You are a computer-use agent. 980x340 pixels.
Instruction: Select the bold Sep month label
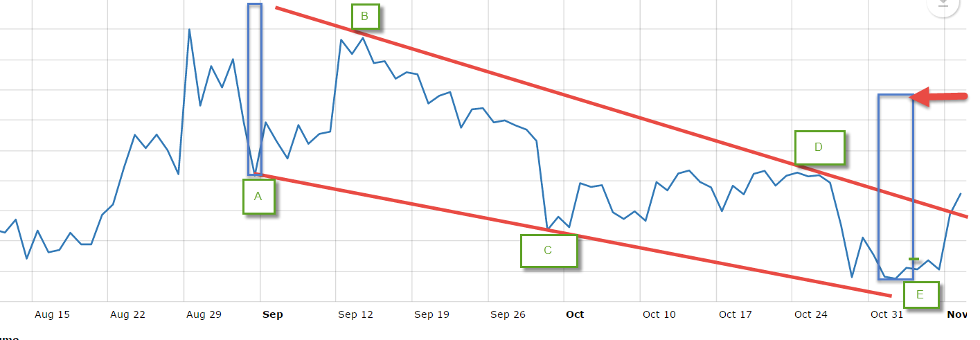tap(272, 314)
